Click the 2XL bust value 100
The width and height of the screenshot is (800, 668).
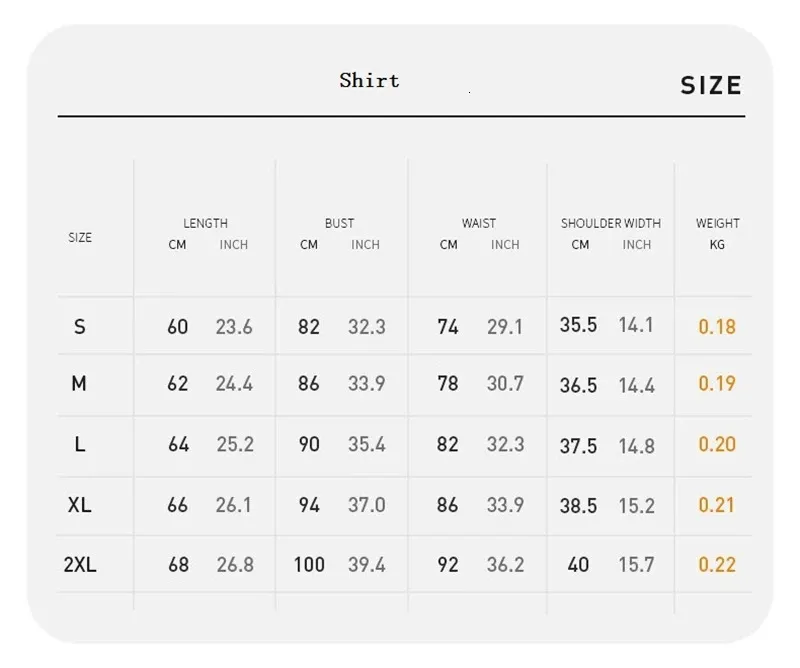tap(309, 565)
